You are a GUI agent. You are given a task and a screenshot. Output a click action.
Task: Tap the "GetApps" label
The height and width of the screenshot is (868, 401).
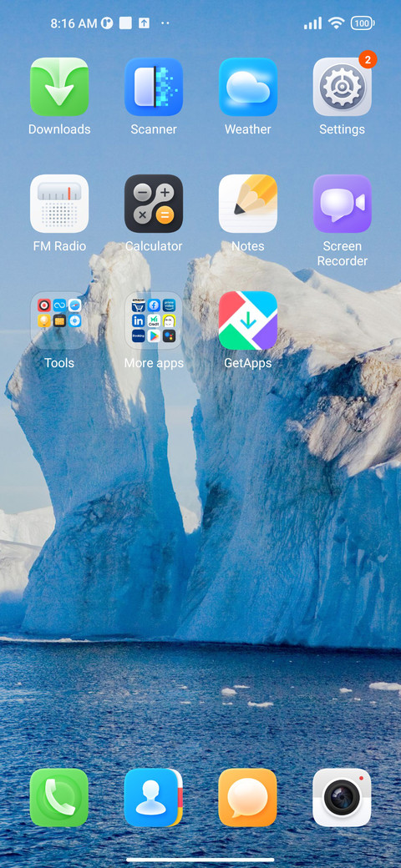click(x=247, y=363)
